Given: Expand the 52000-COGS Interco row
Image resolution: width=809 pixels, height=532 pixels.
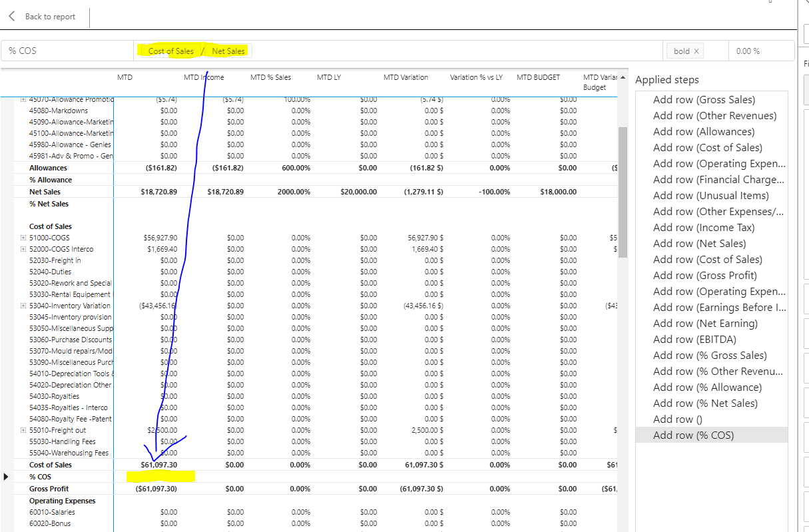Looking at the screenshot, I should (23, 249).
